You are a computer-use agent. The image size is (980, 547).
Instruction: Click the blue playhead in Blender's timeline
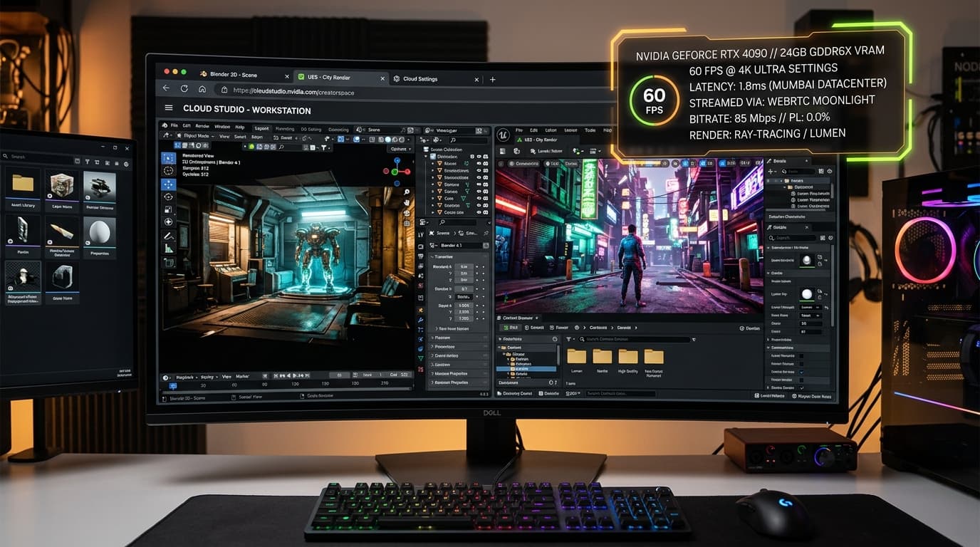coord(173,385)
